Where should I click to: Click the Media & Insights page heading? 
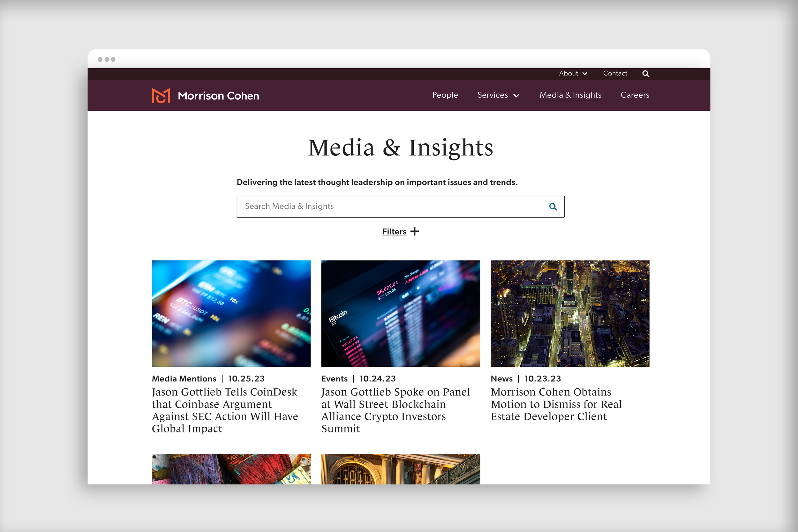400,148
